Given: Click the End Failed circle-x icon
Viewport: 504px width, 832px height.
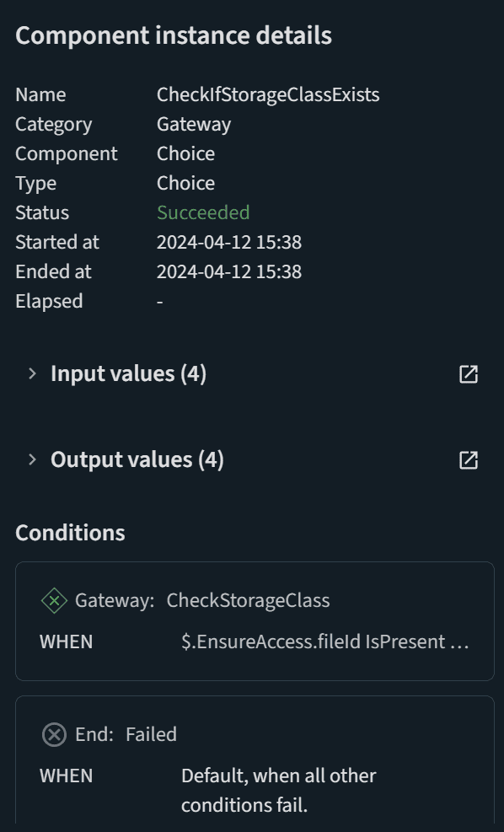Looking at the screenshot, I should (x=54, y=735).
